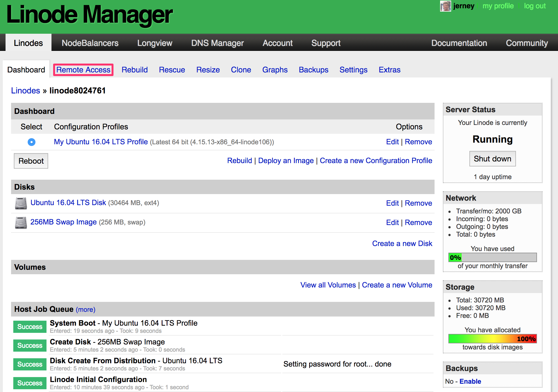
Task: Click the Reboot button
Action: pos(31,161)
